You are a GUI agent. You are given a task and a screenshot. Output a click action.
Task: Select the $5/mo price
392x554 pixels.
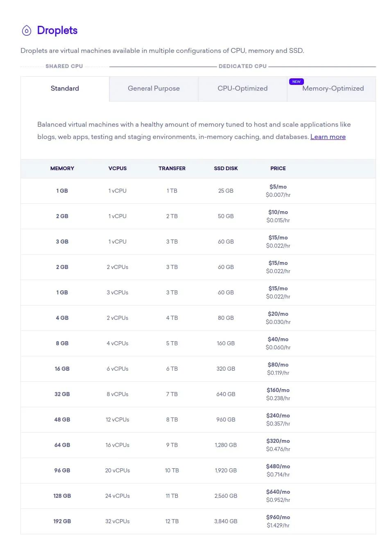pos(278,187)
